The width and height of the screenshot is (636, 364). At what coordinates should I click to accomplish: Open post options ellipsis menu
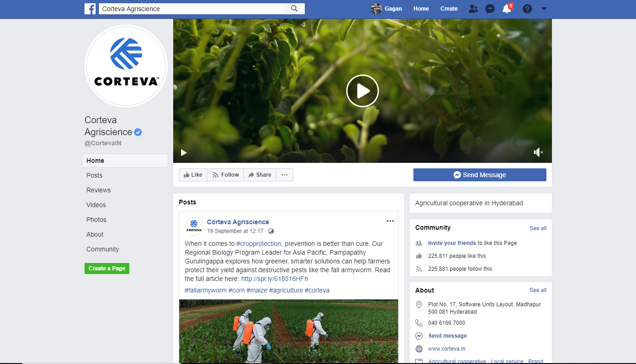coord(390,221)
